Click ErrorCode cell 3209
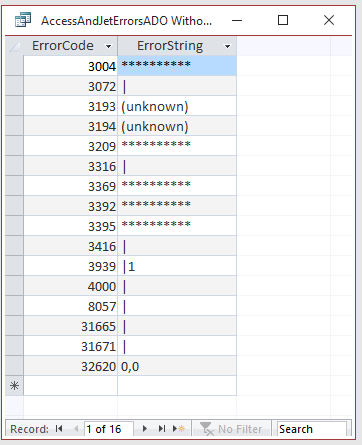Image resolution: width=362 pixels, height=445 pixels. point(70,146)
